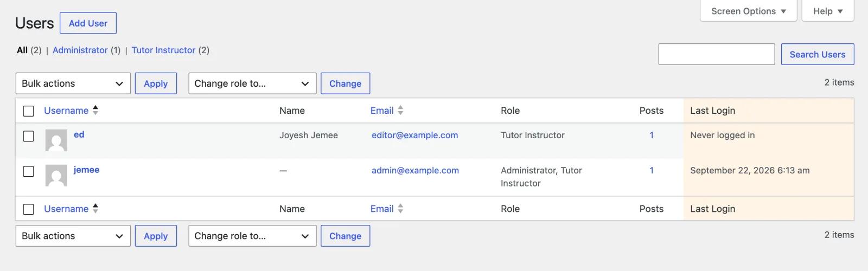Expand the Help panel
Screen dimensions: 868x271
click(x=828, y=11)
